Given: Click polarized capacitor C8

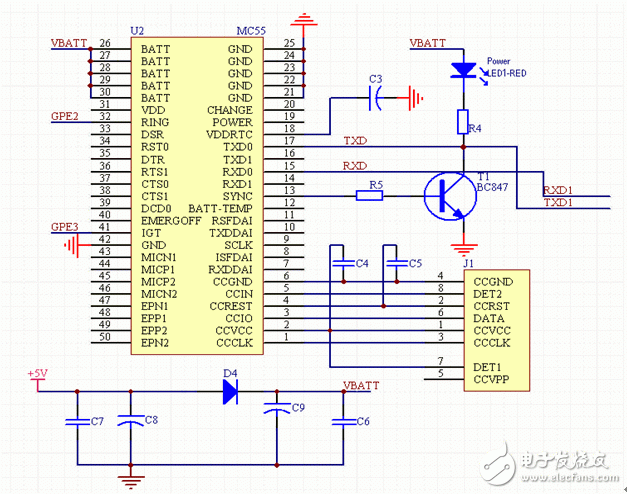Looking at the screenshot, I should click(125, 421).
